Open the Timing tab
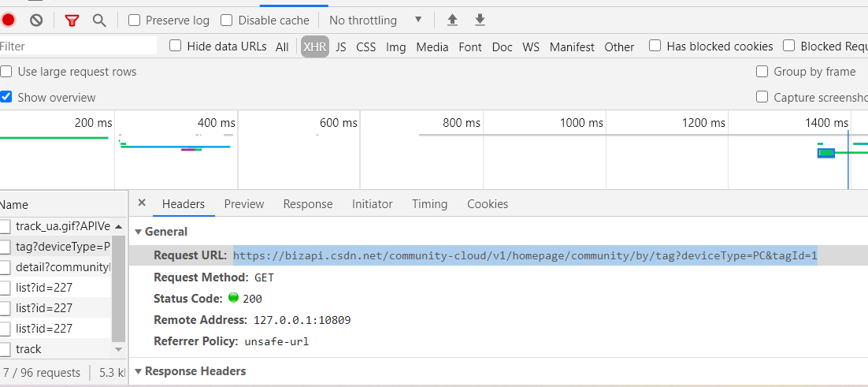 [x=429, y=203]
